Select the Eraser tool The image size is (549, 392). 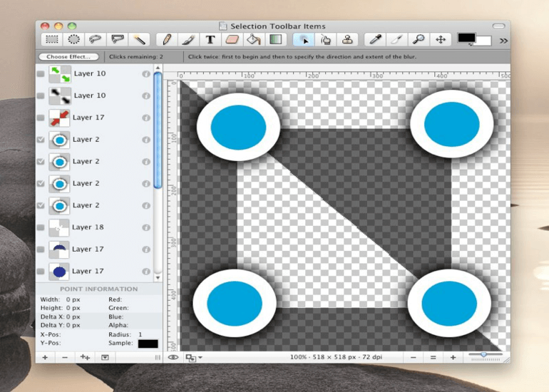click(x=232, y=40)
